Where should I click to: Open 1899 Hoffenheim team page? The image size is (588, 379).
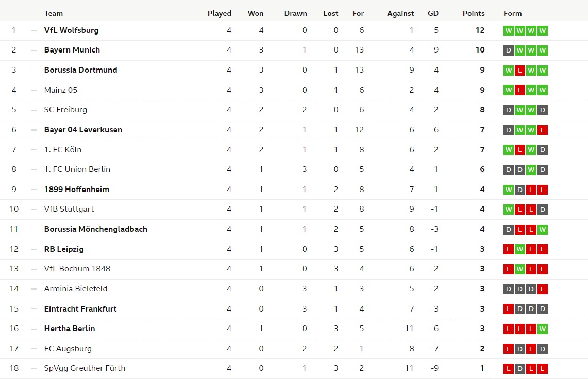pos(76,189)
